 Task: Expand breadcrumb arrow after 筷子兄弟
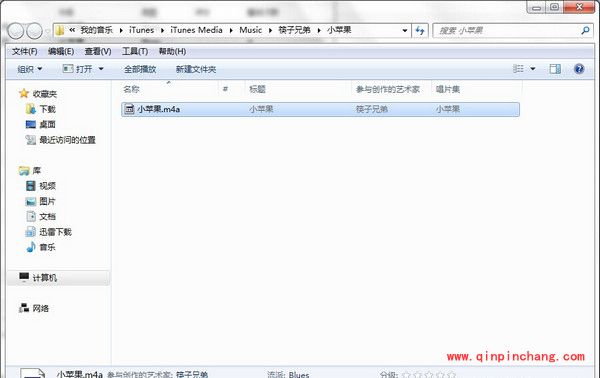[319, 30]
